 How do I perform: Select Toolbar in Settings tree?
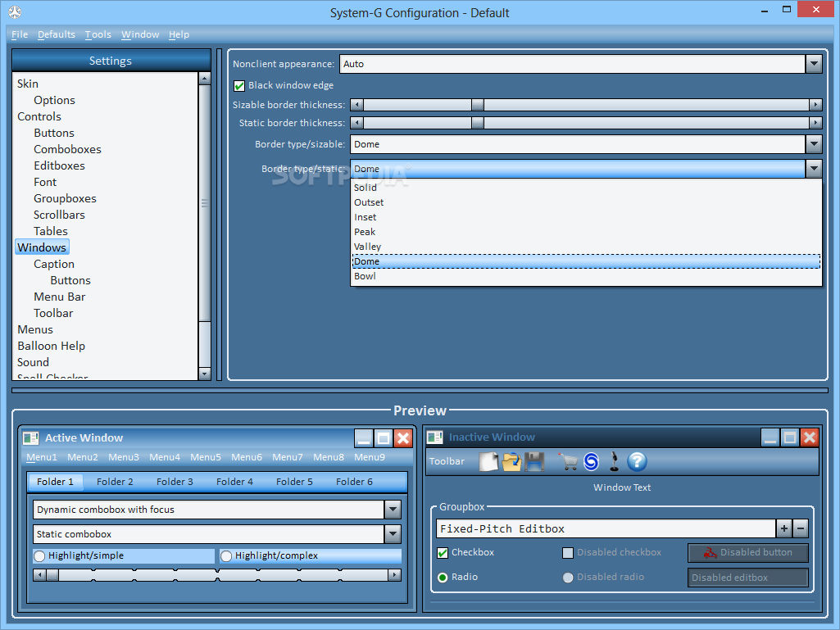(53, 314)
